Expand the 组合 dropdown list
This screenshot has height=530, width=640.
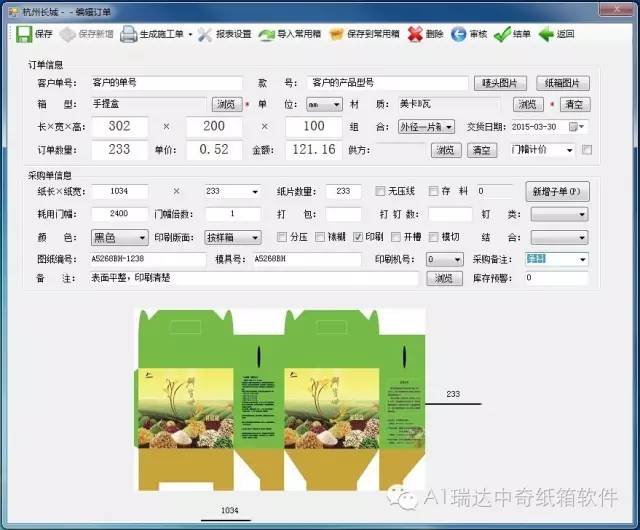coord(448,127)
